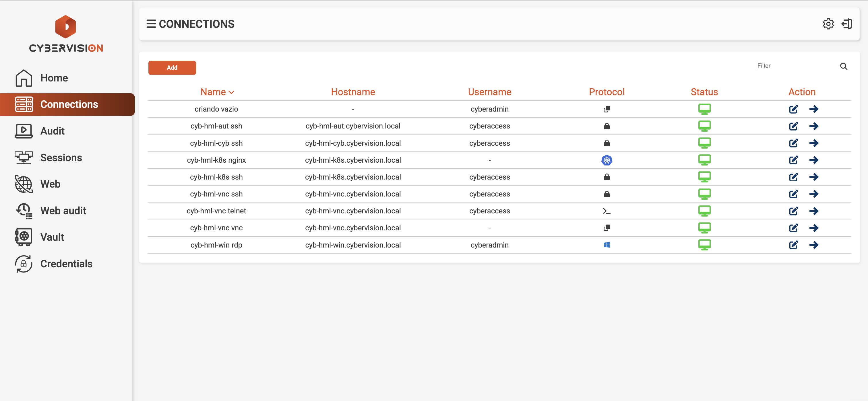Connect to cyb-hml-win rdp via arrow

click(814, 245)
